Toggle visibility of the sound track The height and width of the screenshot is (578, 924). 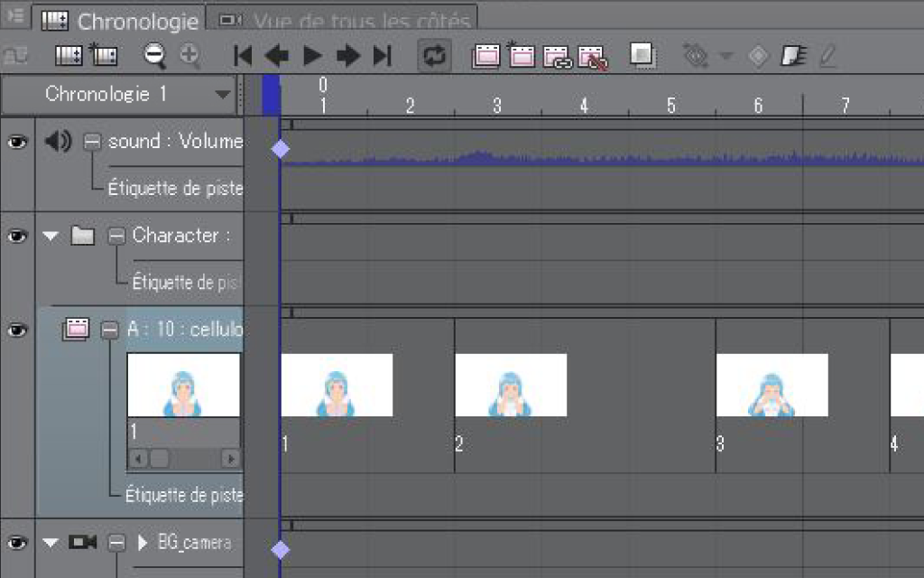pyautogui.click(x=17, y=142)
